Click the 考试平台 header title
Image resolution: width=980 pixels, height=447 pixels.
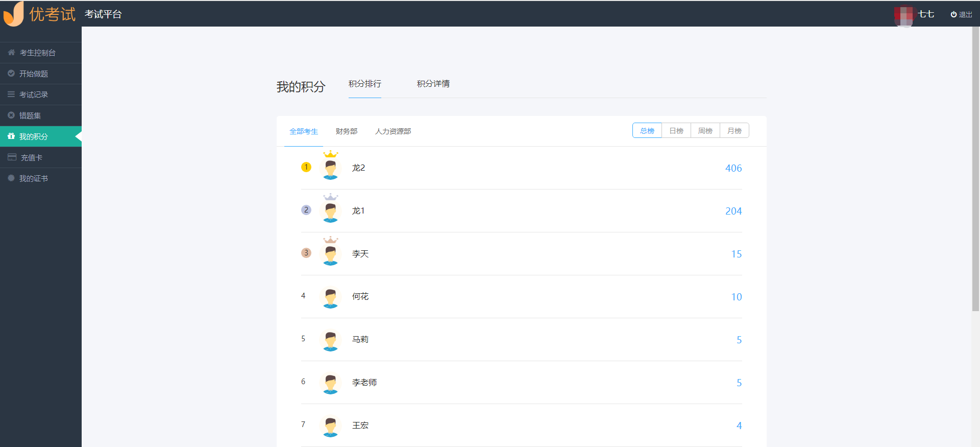point(103,14)
